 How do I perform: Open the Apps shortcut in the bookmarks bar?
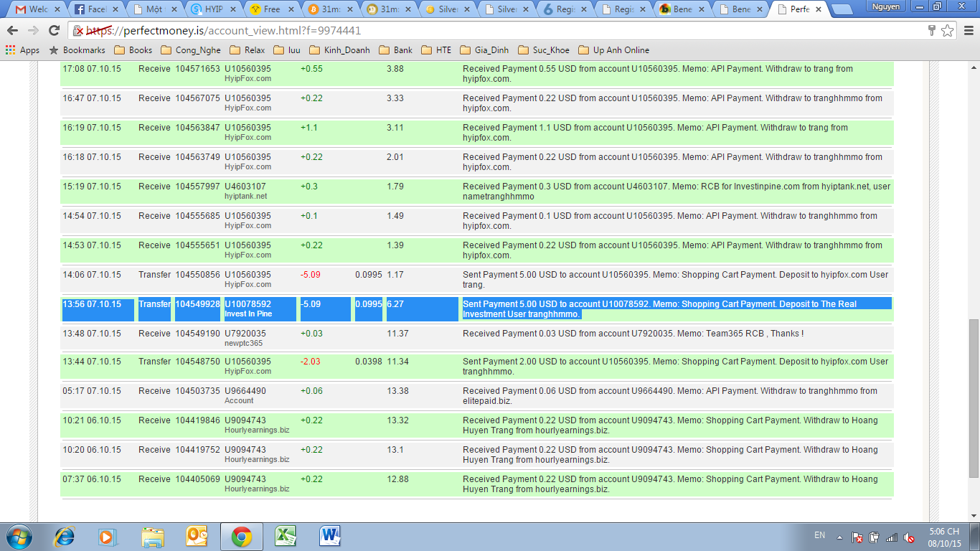pos(22,50)
